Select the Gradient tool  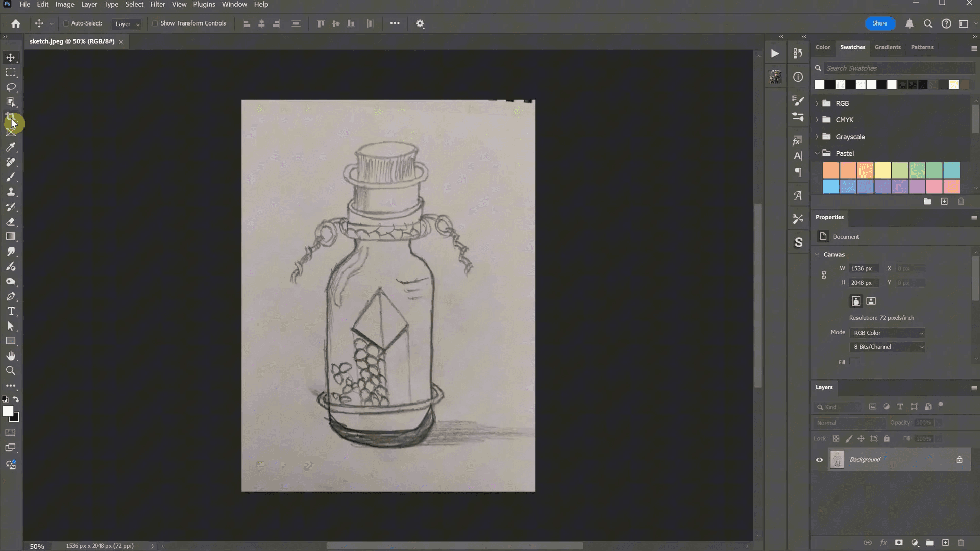(11, 237)
